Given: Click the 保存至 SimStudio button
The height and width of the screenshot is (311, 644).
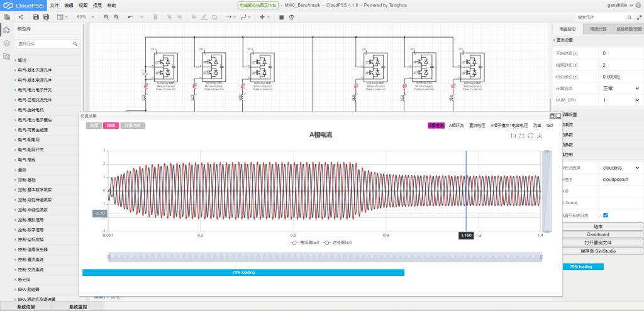Looking at the screenshot, I should (597, 251).
